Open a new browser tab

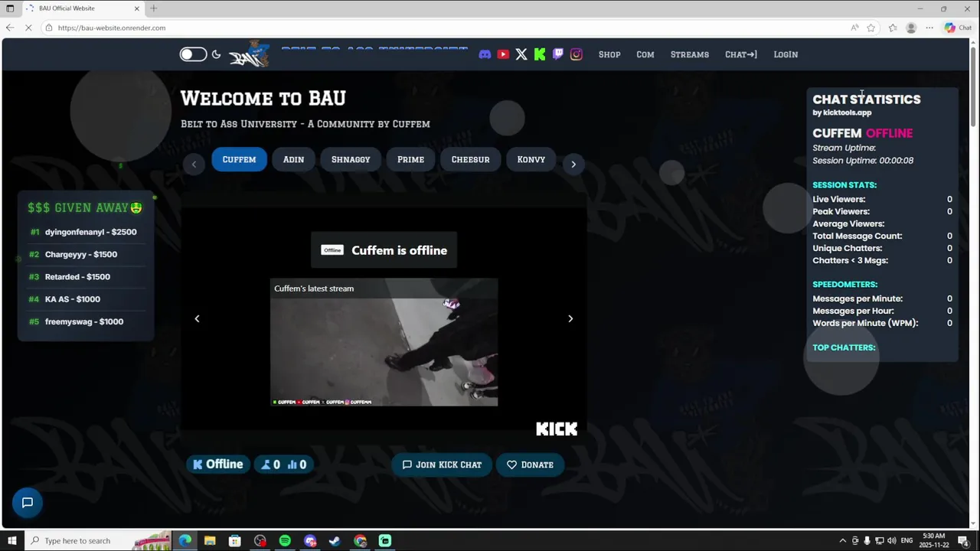pyautogui.click(x=154, y=8)
